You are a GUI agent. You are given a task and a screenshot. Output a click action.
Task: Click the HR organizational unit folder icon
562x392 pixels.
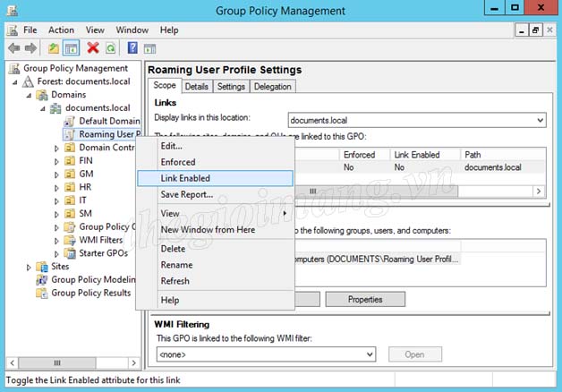point(70,187)
